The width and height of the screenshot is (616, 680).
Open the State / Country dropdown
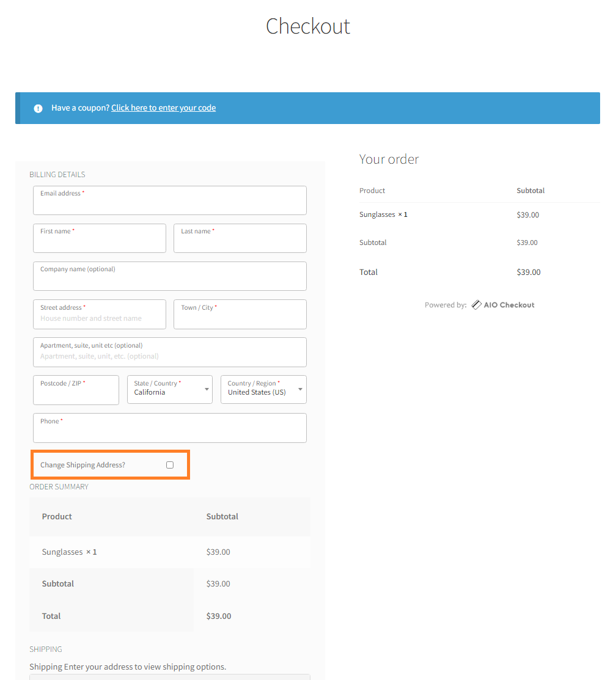pyautogui.click(x=170, y=389)
